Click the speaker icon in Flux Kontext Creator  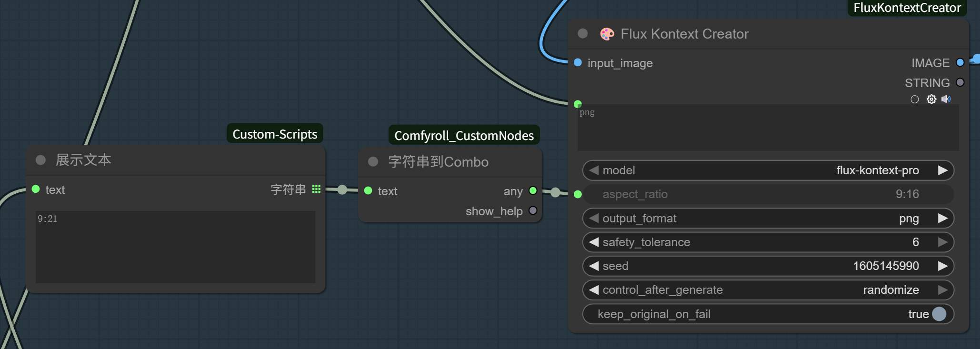946,99
